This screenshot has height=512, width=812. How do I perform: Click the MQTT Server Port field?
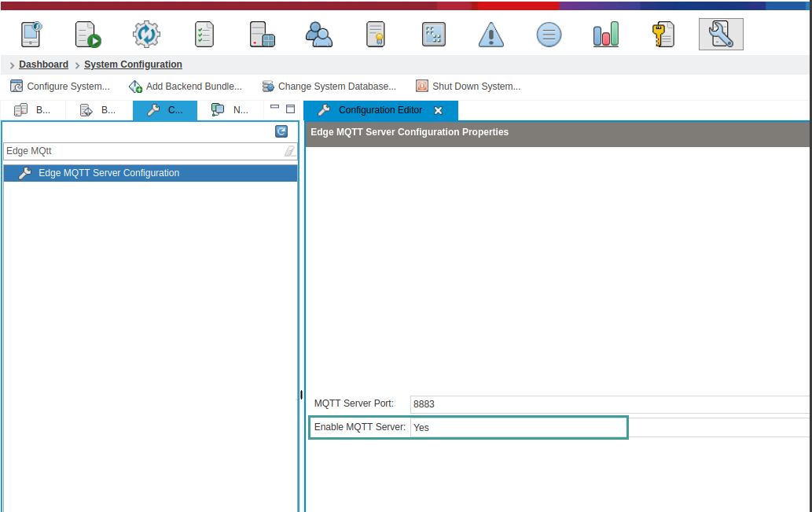[x=610, y=404]
